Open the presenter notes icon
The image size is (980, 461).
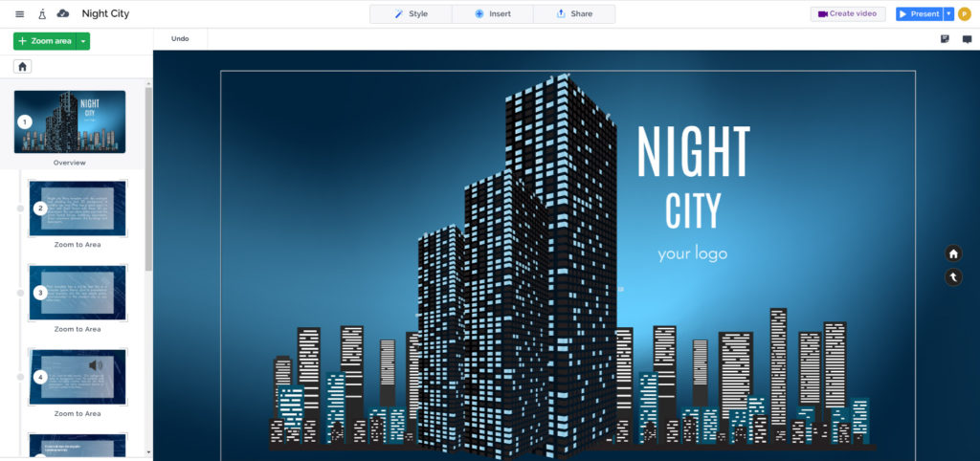click(945, 39)
